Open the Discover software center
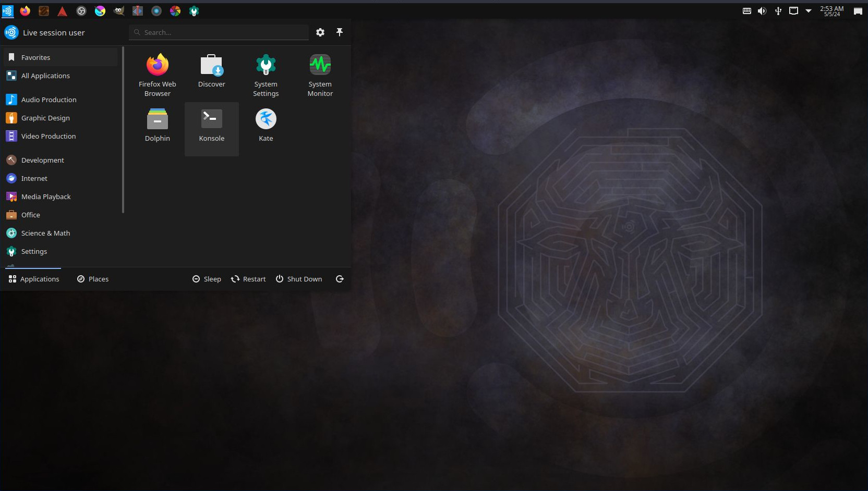Screen dimensions: 868x491 click(211, 71)
